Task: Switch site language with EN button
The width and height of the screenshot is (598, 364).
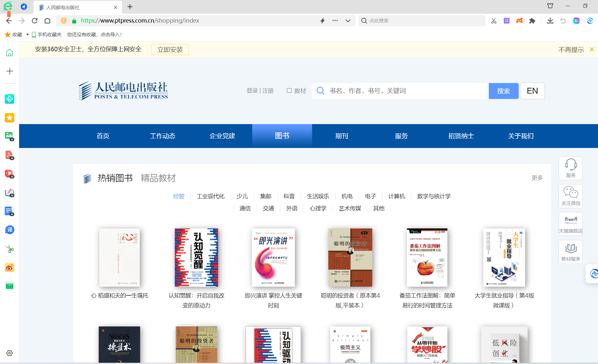Action: 532,91
